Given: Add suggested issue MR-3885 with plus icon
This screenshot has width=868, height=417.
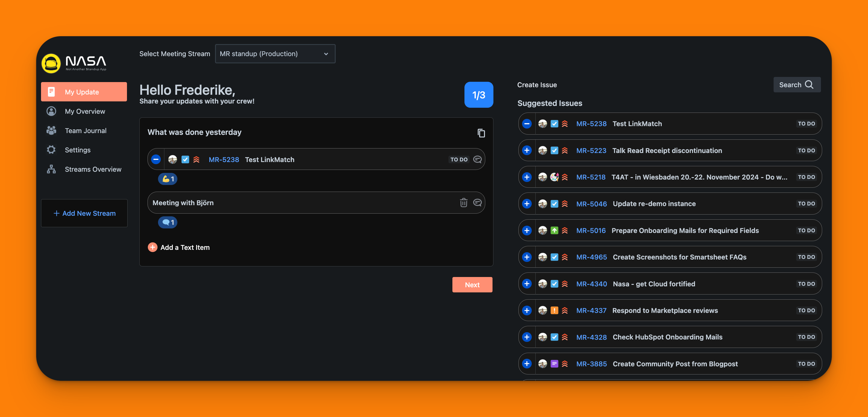Looking at the screenshot, I should [x=527, y=364].
